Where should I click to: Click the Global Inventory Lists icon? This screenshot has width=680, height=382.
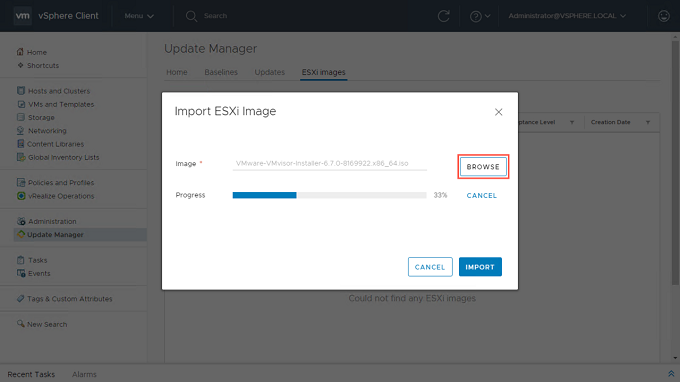coord(21,157)
